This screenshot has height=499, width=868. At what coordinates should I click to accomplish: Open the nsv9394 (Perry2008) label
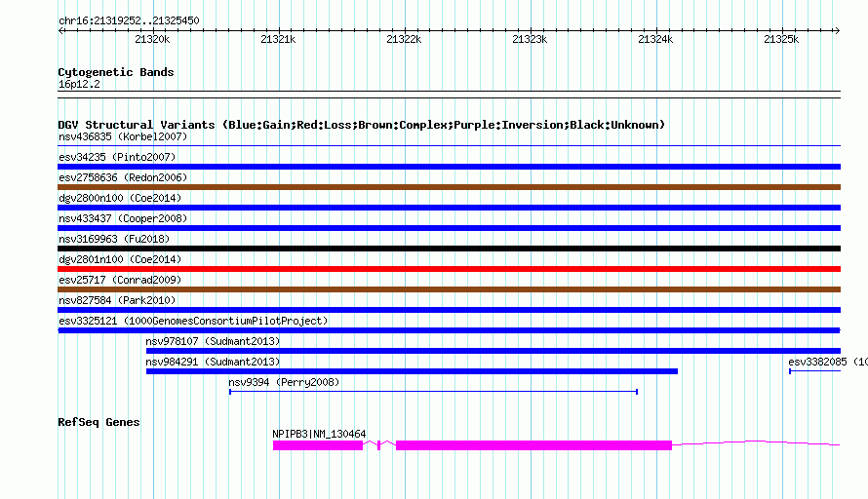[x=284, y=382]
